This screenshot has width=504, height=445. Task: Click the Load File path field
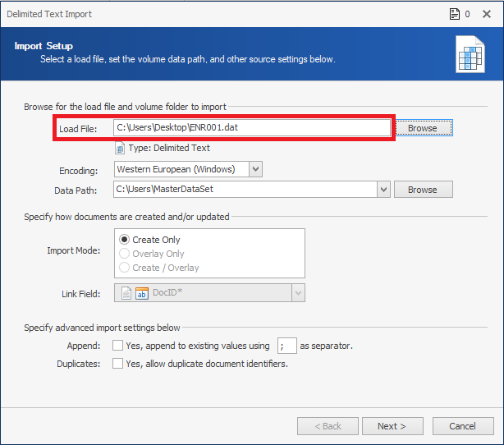[x=252, y=127]
